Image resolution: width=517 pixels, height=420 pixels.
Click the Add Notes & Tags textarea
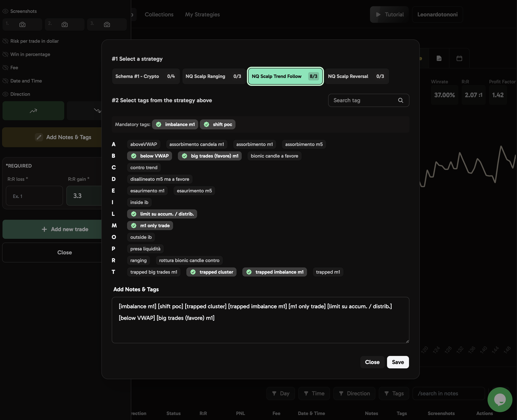(261, 320)
